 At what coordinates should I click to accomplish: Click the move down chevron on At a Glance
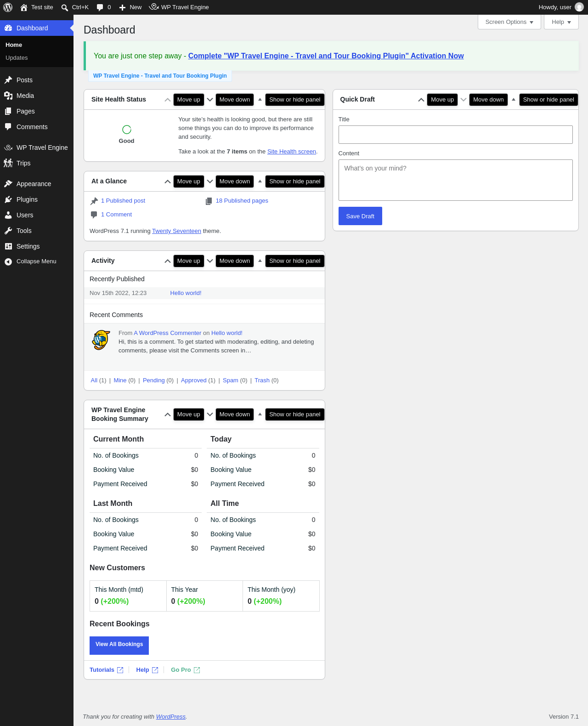tap(210, 181)
